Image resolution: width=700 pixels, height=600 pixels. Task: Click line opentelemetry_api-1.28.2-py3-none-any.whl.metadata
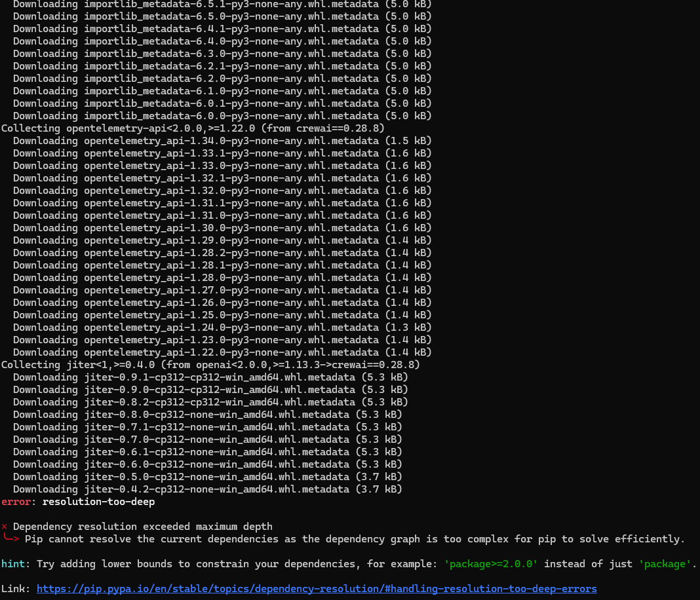pyautogui.click(x=222, y=253)
